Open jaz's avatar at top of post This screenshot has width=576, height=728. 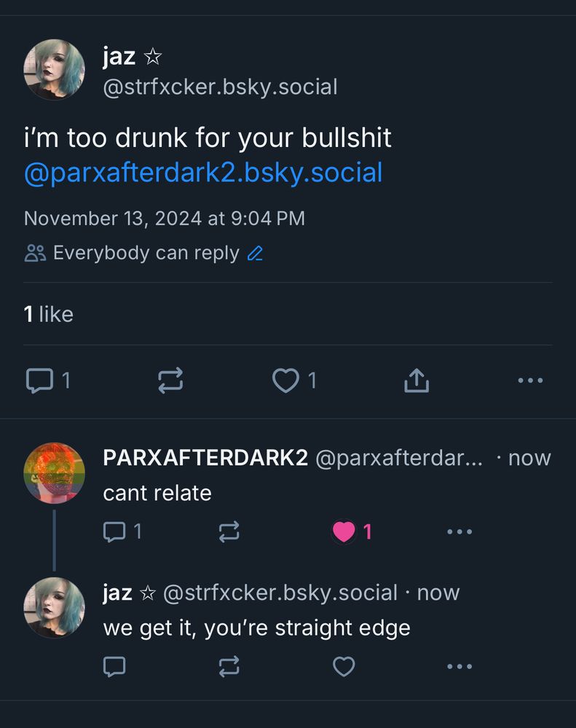(55, 70)
